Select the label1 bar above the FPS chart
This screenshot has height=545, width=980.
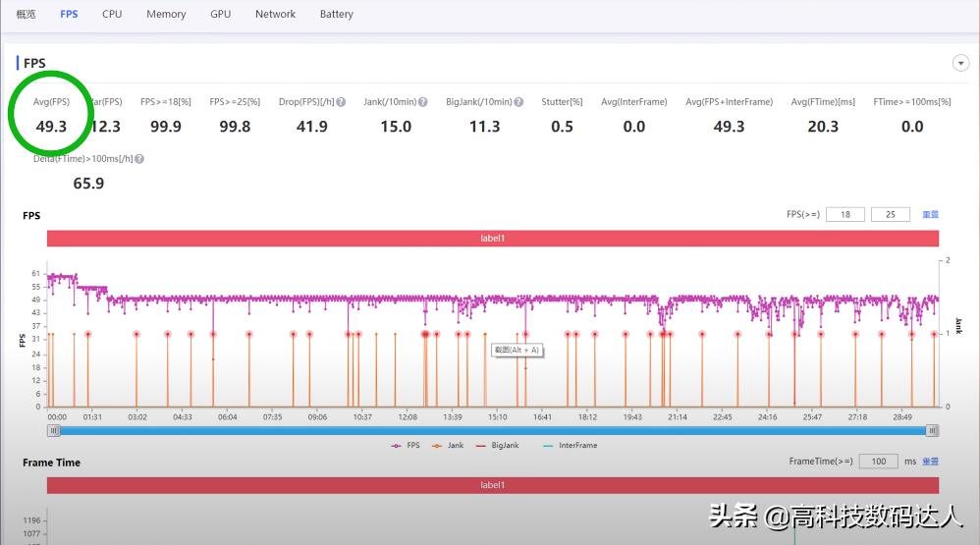tap(493, 238)
